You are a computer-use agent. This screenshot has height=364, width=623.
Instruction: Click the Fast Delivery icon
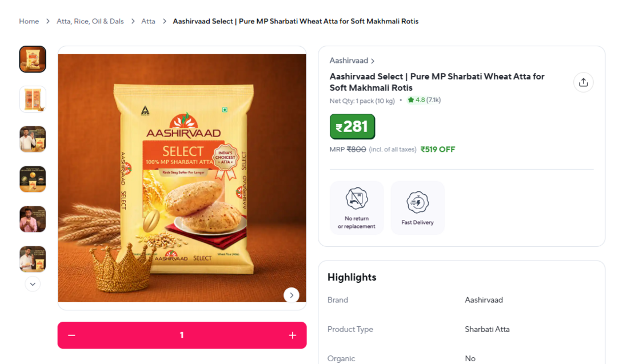coord(417,202)
